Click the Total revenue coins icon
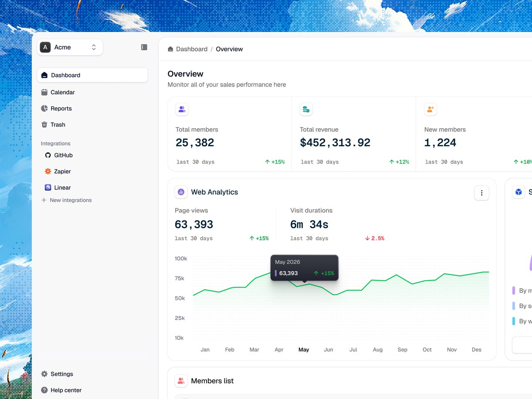 [x=306, y=109]
